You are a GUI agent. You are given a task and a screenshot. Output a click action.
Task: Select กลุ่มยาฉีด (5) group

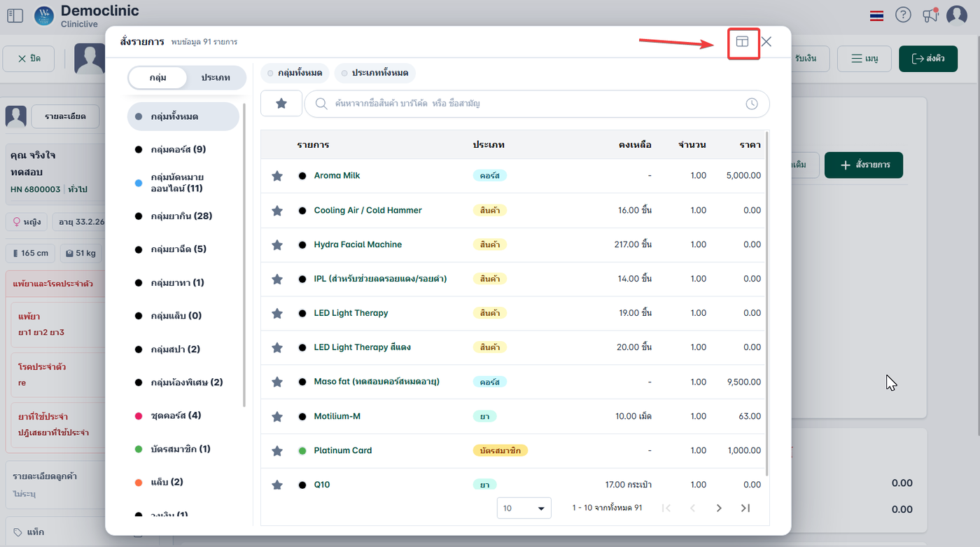tap(183, 249)
